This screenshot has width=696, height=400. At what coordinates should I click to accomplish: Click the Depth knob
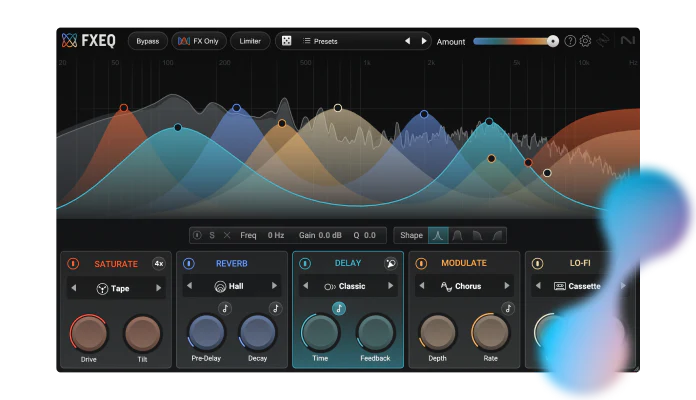[x=437, y=333]
